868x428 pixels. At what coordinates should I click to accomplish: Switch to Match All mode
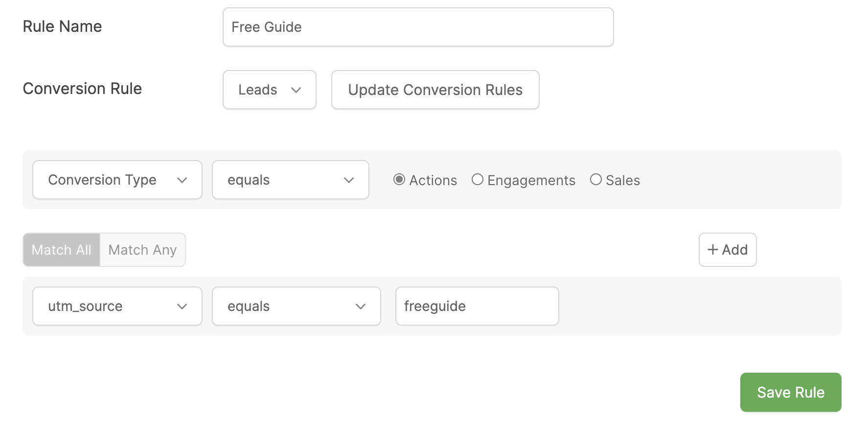pos(62,250)
